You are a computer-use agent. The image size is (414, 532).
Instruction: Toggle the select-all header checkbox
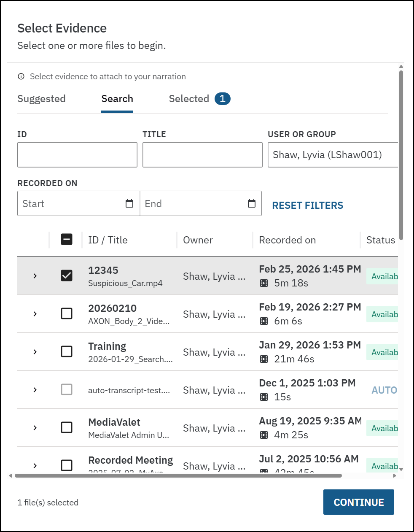(67, 239)
